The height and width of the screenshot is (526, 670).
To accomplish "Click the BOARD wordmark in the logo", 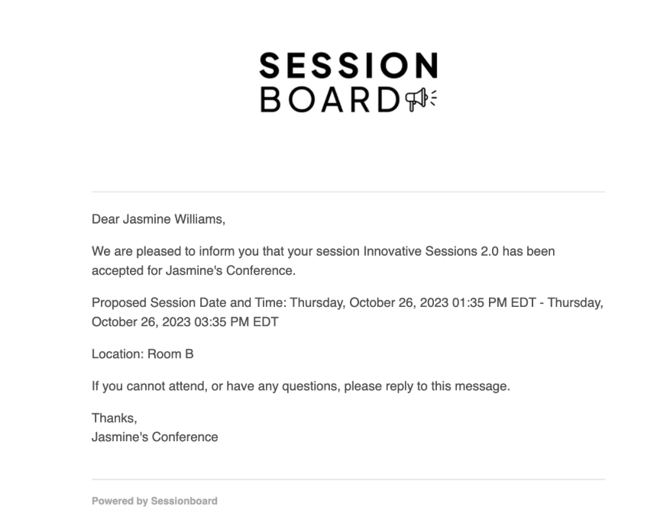I will 330,100.
